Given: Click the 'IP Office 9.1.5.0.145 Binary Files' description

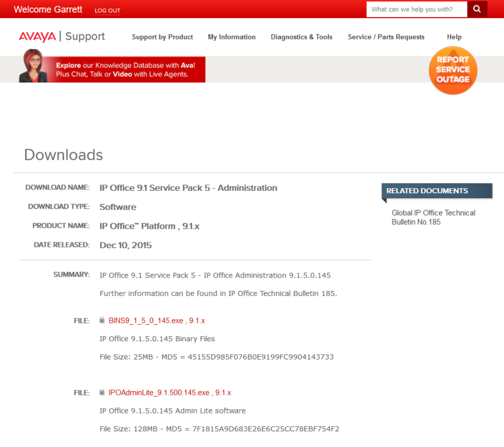Looking at the screenshot, I should pos(157,339).
